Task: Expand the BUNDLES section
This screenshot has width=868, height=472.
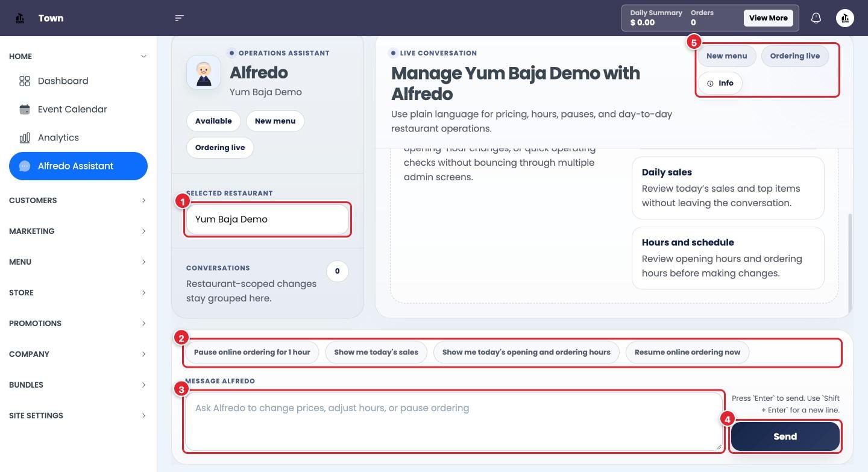Action: click(x=78, y=385)
